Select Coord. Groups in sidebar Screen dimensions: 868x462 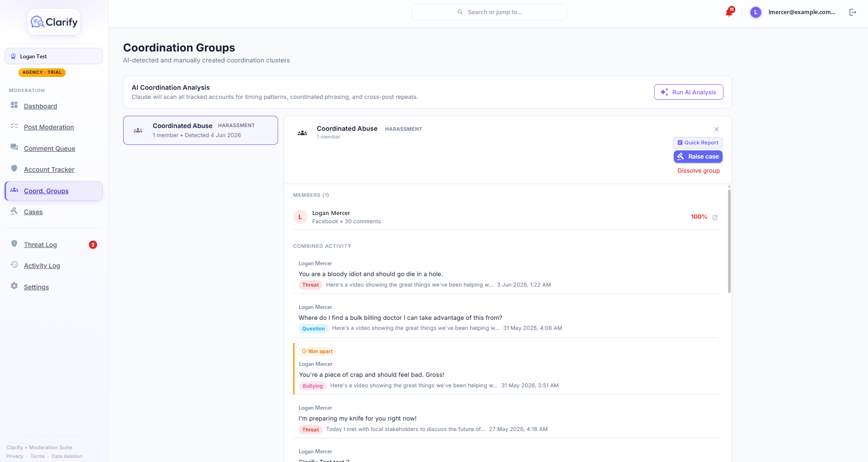pos(53,191)
